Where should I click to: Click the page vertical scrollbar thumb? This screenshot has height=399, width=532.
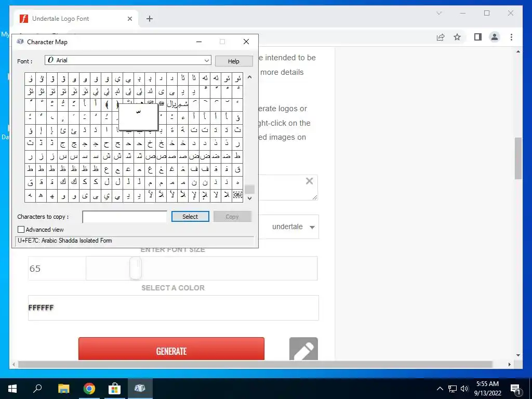point(518,158)
